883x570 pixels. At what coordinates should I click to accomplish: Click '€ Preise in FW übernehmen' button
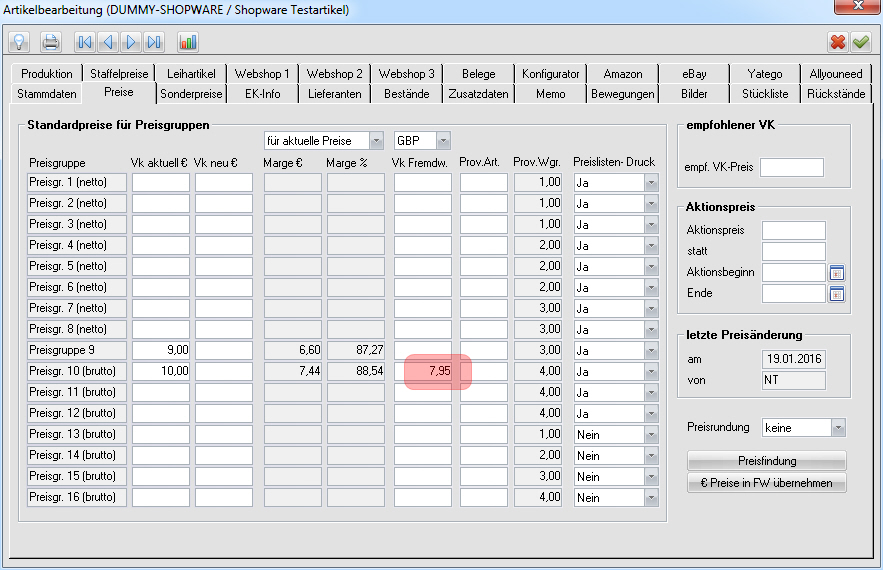tap(766, 483)
